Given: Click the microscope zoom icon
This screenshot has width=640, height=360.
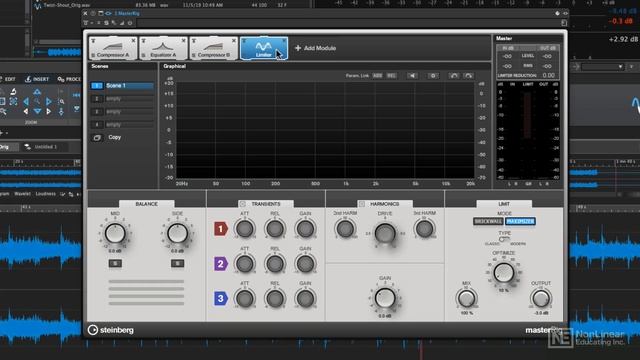Looking at the screenshot, I should [13, 91].
